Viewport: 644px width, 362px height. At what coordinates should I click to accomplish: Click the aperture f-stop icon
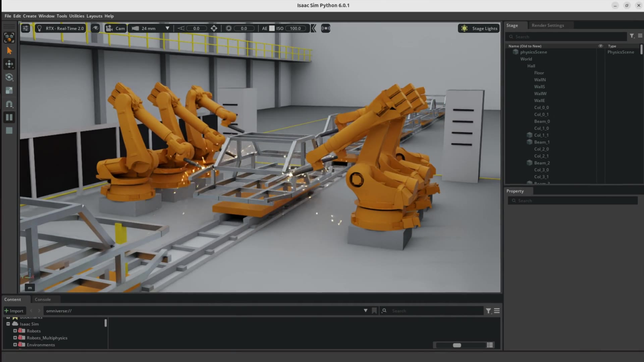pyautogui.click(x=229, y=28)
